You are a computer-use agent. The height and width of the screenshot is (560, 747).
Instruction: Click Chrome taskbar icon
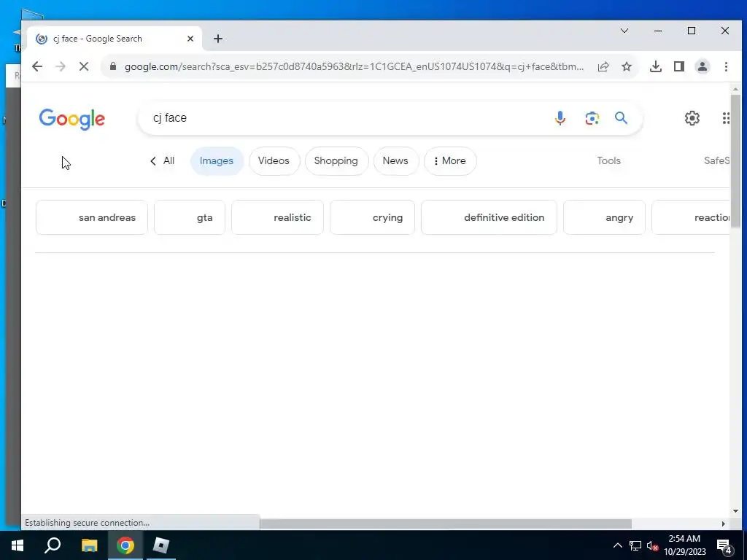coord(125,545)
